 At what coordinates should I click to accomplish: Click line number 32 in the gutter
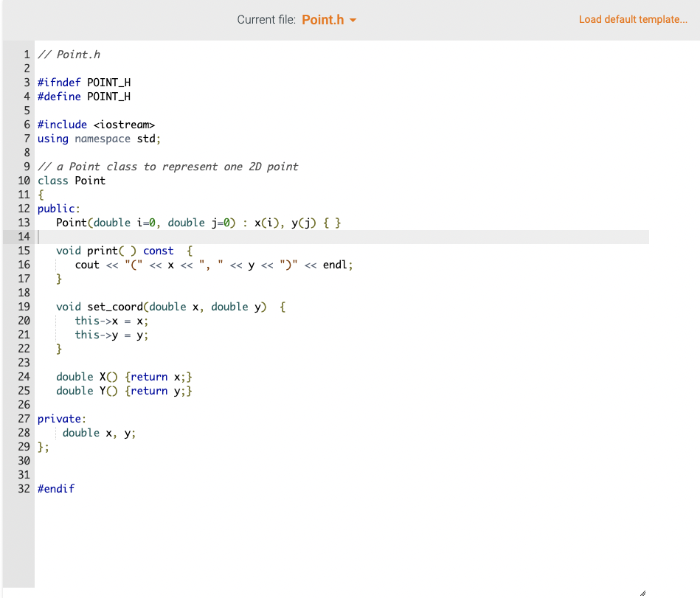click(24, 488)
